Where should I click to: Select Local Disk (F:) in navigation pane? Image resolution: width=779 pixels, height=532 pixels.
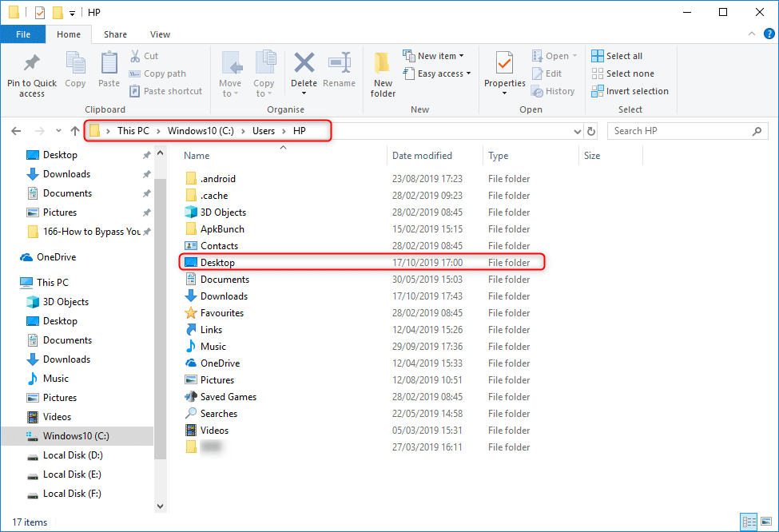[64, 493]
